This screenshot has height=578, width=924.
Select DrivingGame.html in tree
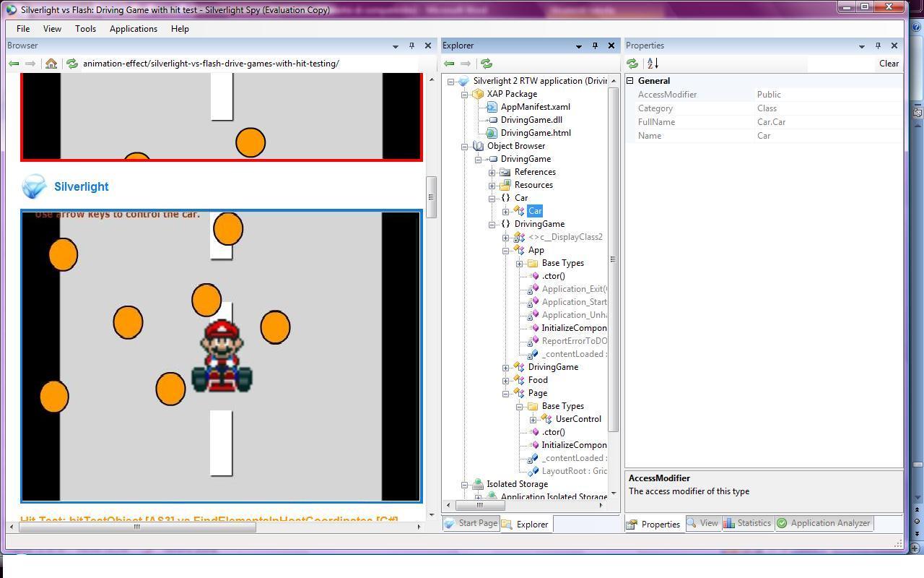click(536, 133)
